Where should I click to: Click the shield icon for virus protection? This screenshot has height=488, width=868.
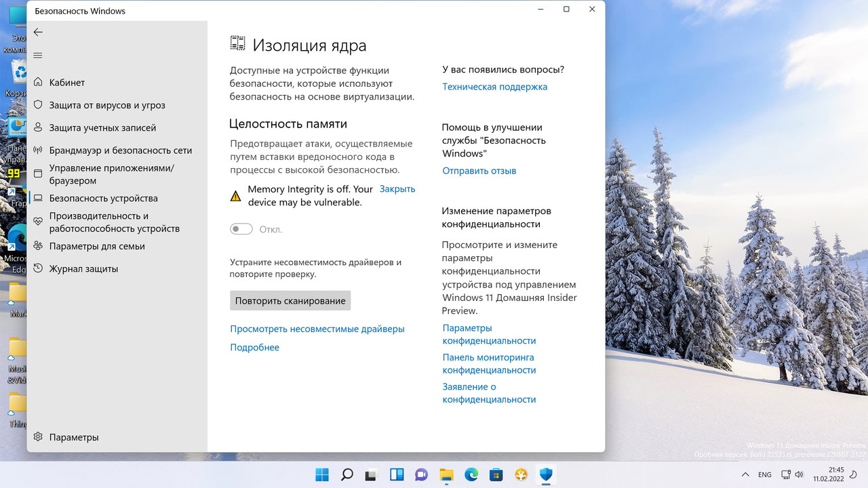point(38,105)
